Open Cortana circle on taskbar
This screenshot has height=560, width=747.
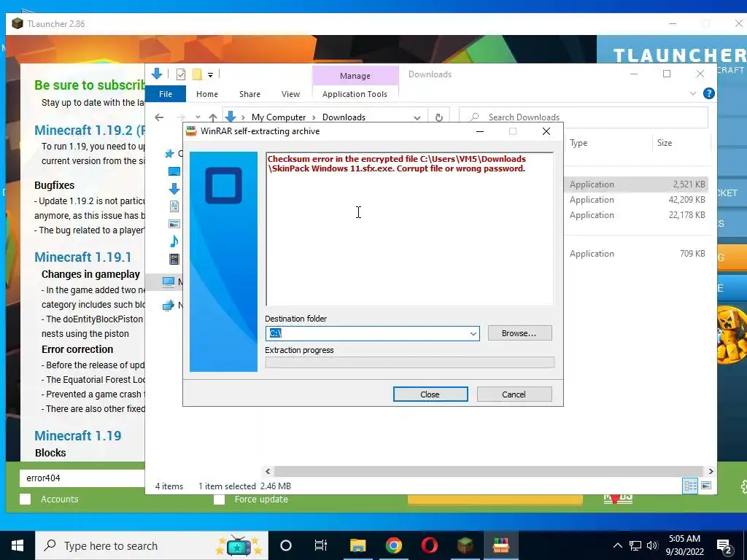pos(286,545)
